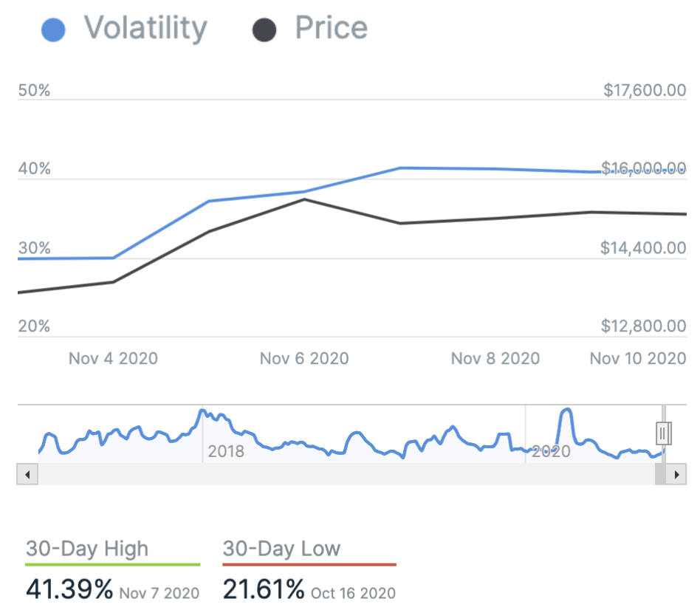Click the $17,600.00 price axis label
This screenshot has width=700, height=607.
pyautogui.click(x=644, y=90)
